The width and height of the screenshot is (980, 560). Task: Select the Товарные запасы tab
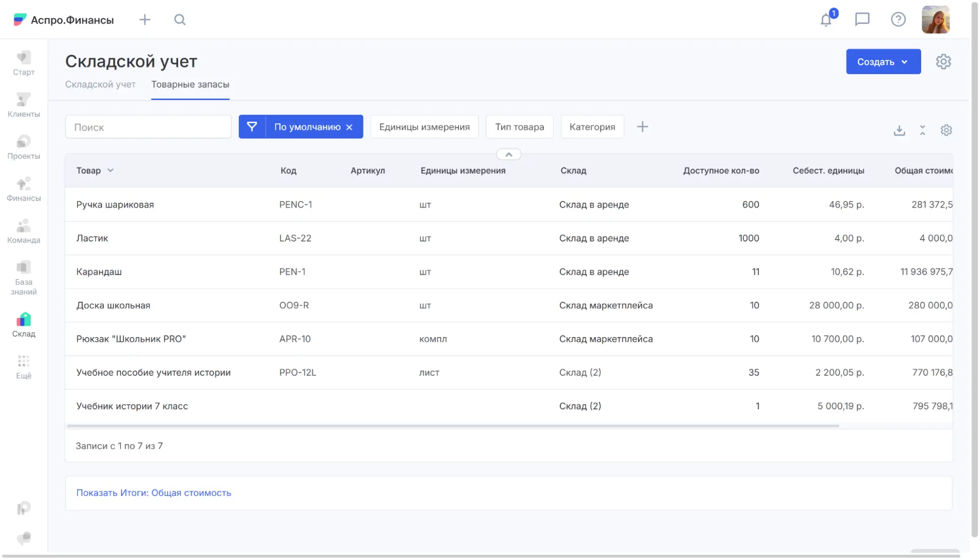(x=190, y=84)
